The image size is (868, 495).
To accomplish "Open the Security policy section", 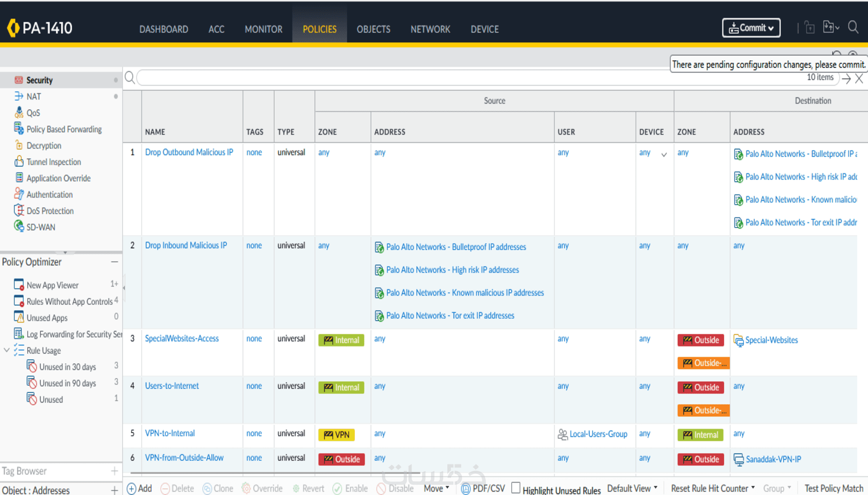I will (39, 80).
